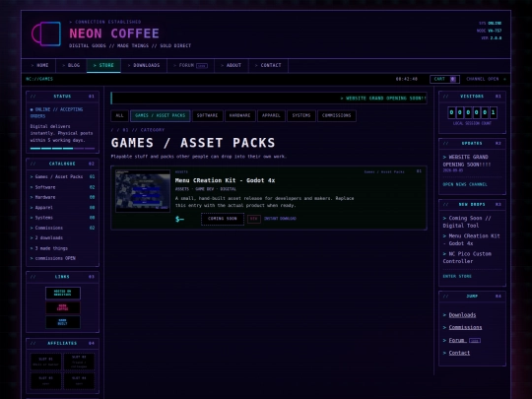
Task: Select the HARDWARE category filter
Action: coord(239,115)
